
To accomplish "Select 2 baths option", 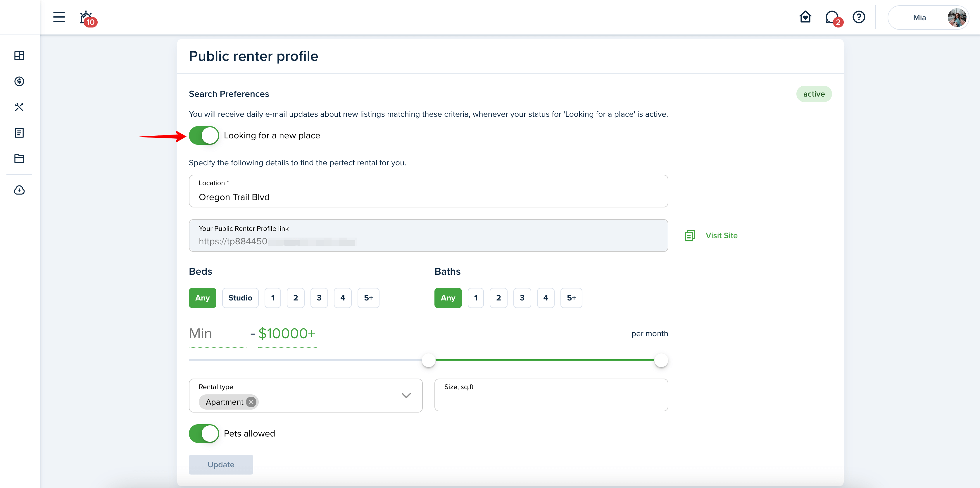I will click(498, 298).
